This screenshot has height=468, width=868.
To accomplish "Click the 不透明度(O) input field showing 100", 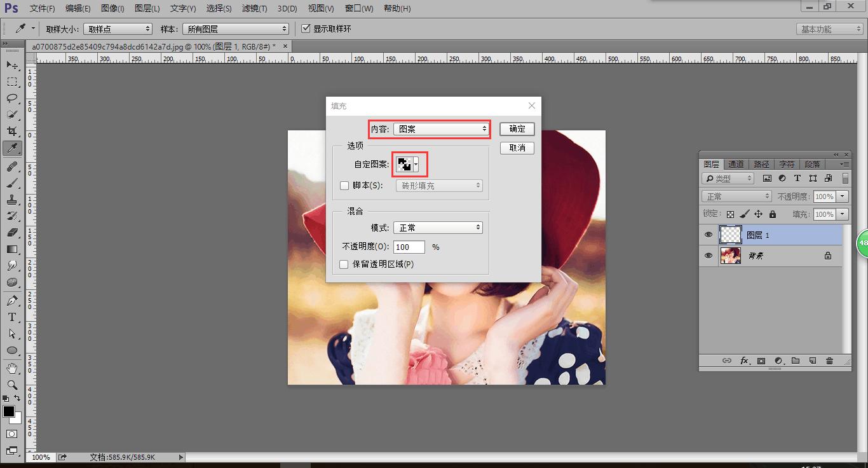I will 409,247.
